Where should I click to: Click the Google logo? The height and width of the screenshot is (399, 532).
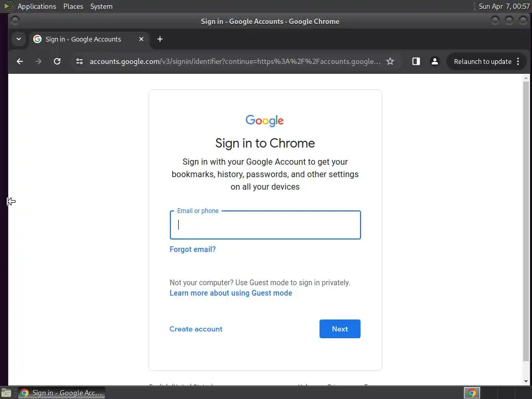tap(264, 121)
